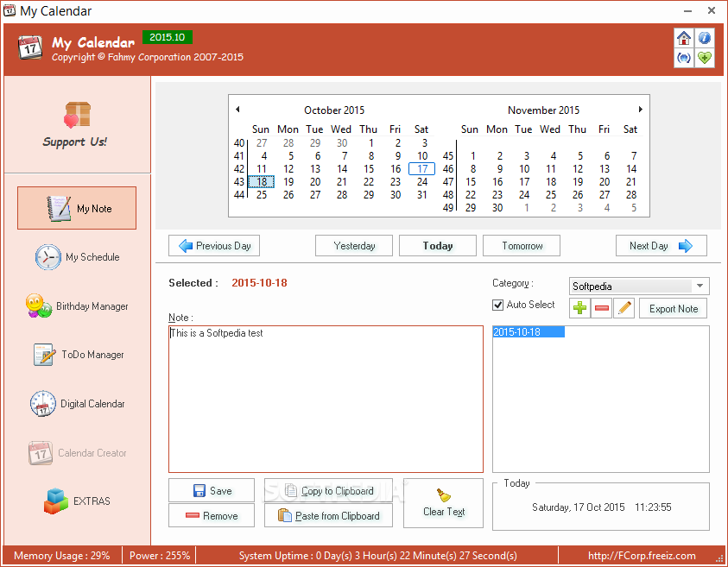The image size is (728, 567).
Task: Click Paste from Clipboard button
Action: coord(328,515)
